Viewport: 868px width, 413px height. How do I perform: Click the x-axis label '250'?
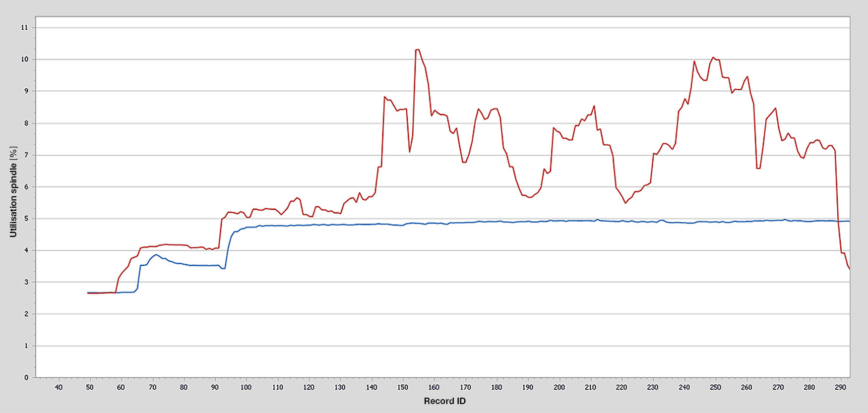click(x=715, y=387)
